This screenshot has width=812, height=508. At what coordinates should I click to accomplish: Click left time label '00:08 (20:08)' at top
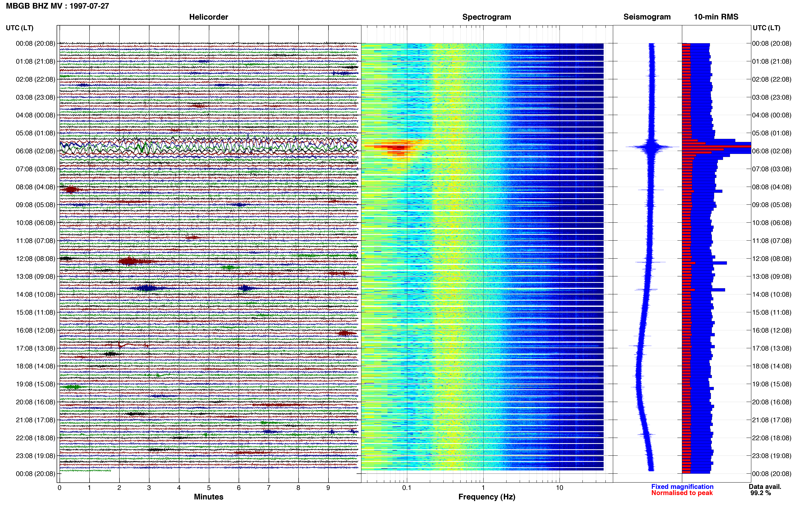click(x=36, y=43)
